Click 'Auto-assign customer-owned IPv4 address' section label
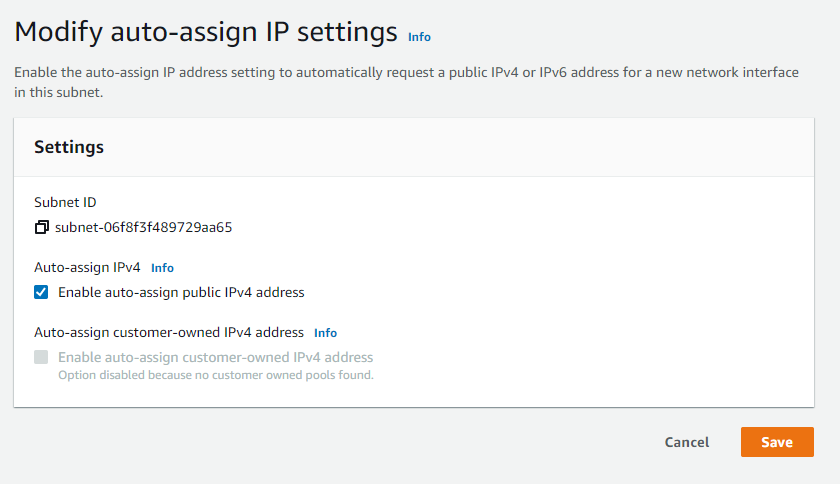Image resolution: width=840 pixels, height=484 pixels. 169,333
